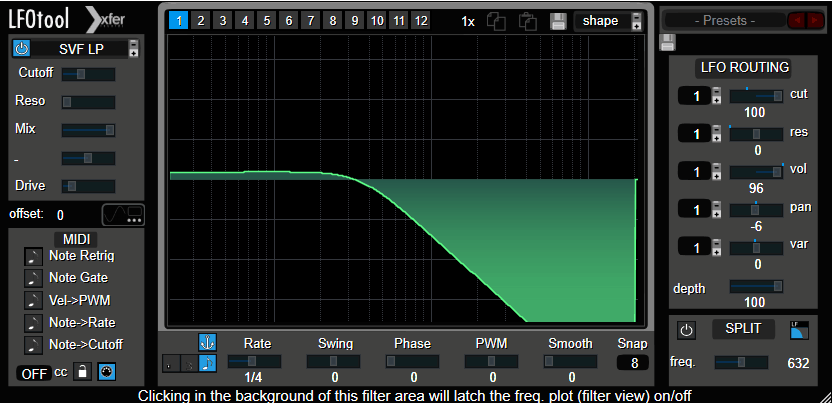
Task: Select the dotted note mode icon
Action: pyautogui.click(x=170, y=364)
